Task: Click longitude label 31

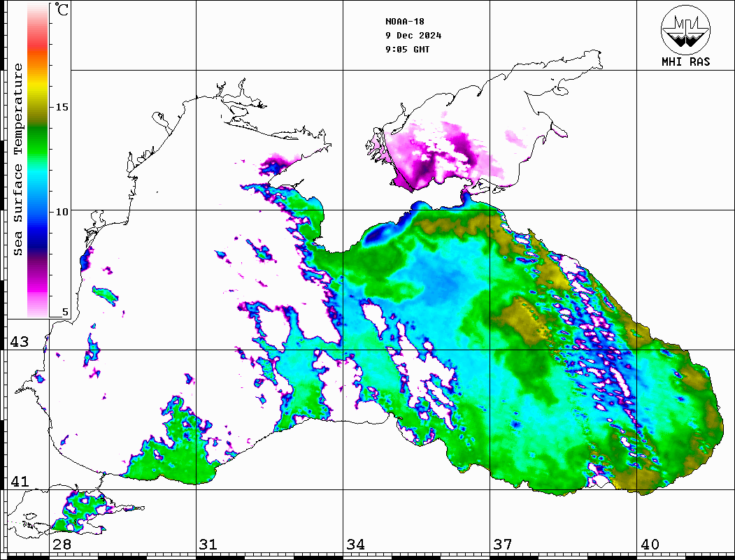Action: tap(208, 544)
